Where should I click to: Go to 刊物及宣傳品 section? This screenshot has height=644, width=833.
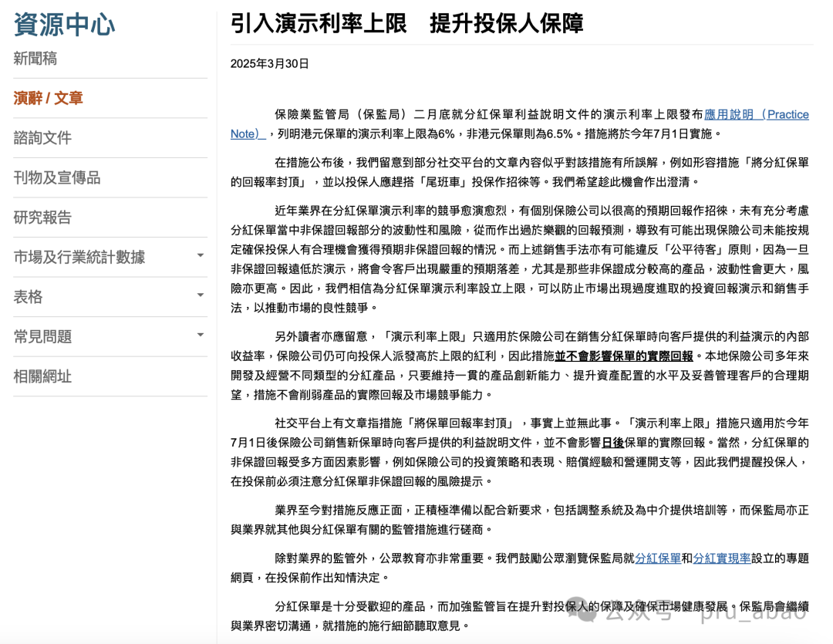coord(57,178)
